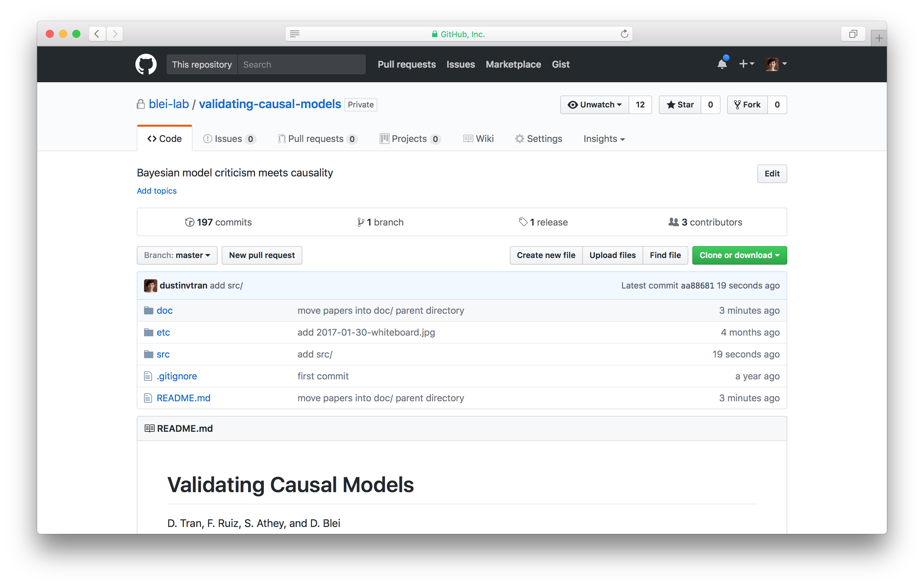
Task: Expand the Clone or download menu
Action: [739, 255]
